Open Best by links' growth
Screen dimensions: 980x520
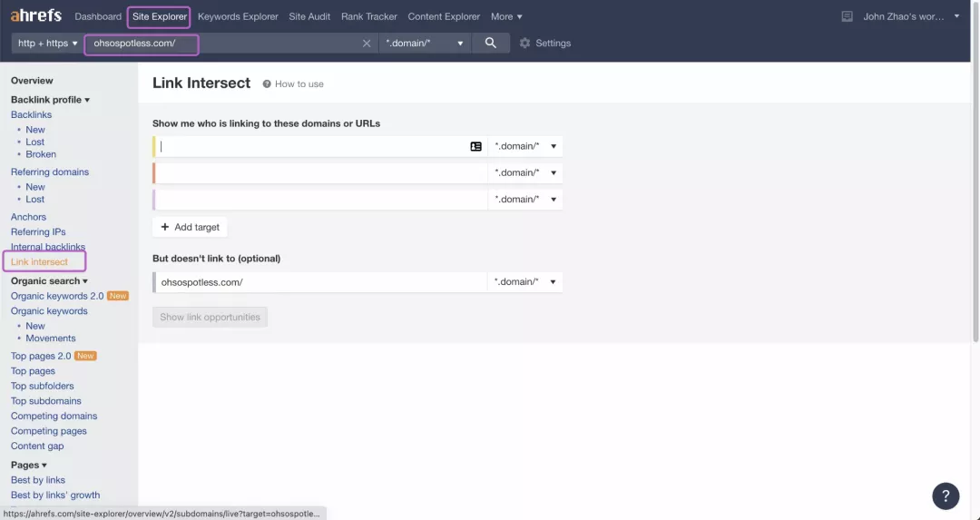[x=55, y=495]
